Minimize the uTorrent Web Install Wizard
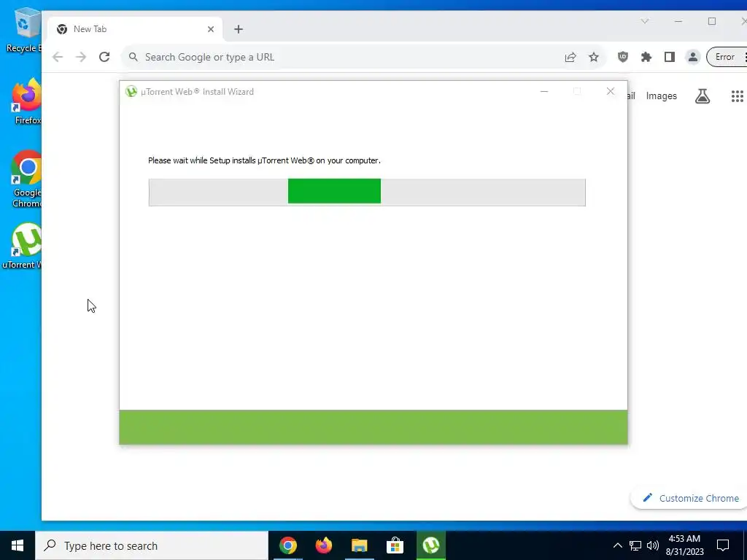 pos(544,91)
